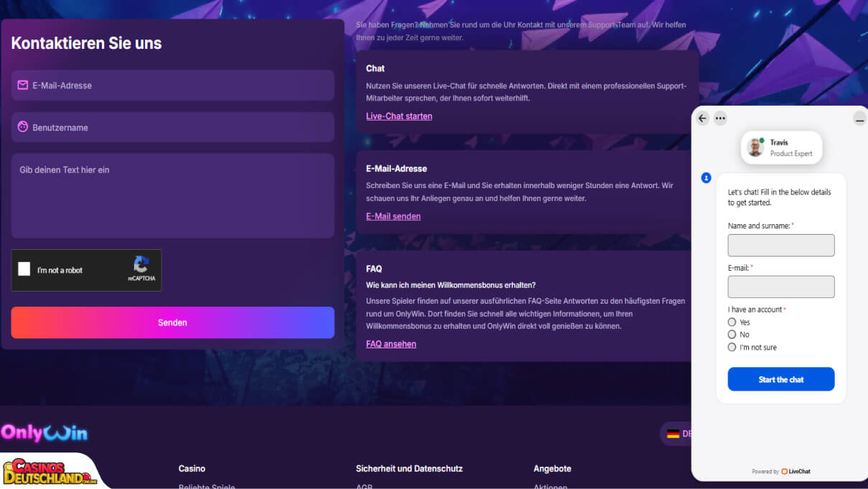Click the envelope icon in the E-Mail-Adresse field
Screen dimensions: 868x489
pos(23,85)
